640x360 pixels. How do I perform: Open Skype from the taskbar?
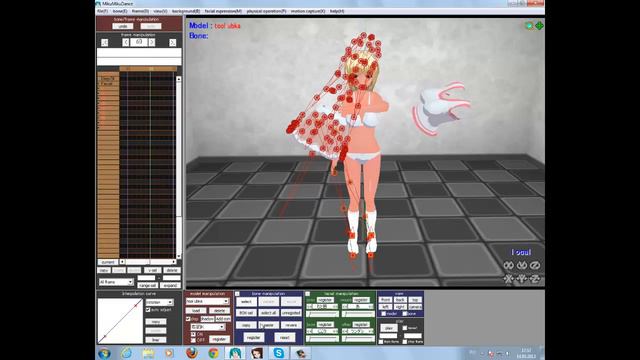(x=279, y=353)
